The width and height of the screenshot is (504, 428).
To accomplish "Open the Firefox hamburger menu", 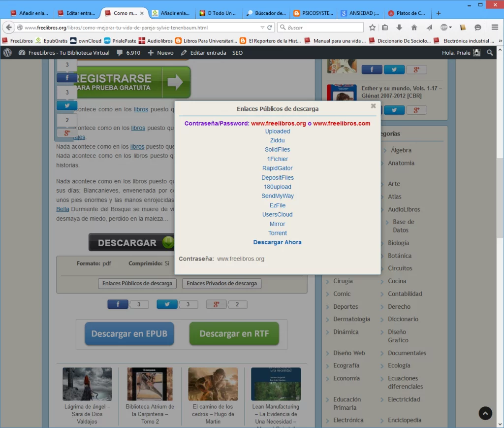I will coord(495,28).
